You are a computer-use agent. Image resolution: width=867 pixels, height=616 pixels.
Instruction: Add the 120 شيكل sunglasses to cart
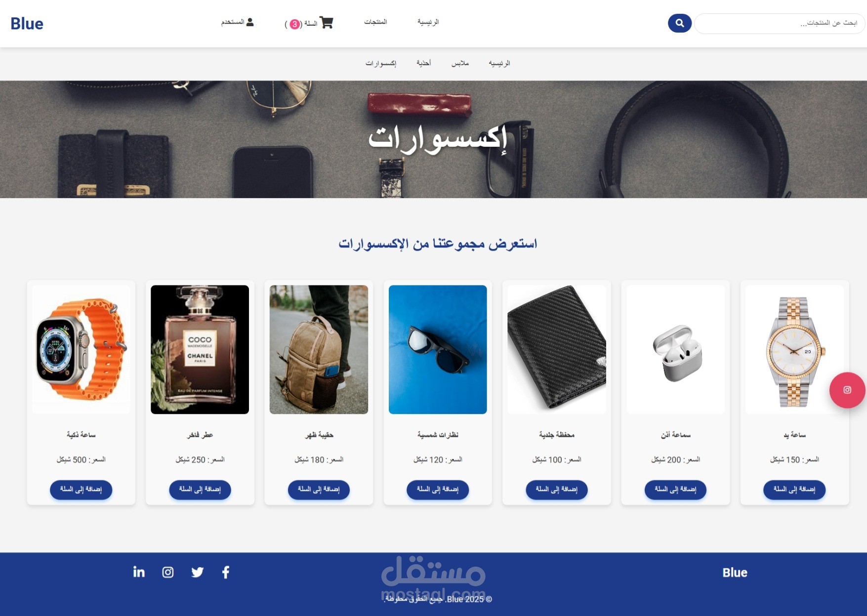coord(438,490)
